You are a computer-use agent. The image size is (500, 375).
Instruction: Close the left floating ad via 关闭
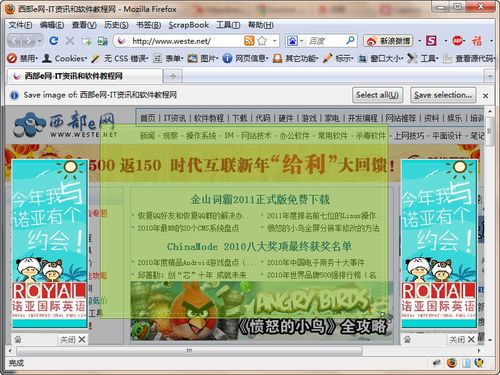(73, 340)
